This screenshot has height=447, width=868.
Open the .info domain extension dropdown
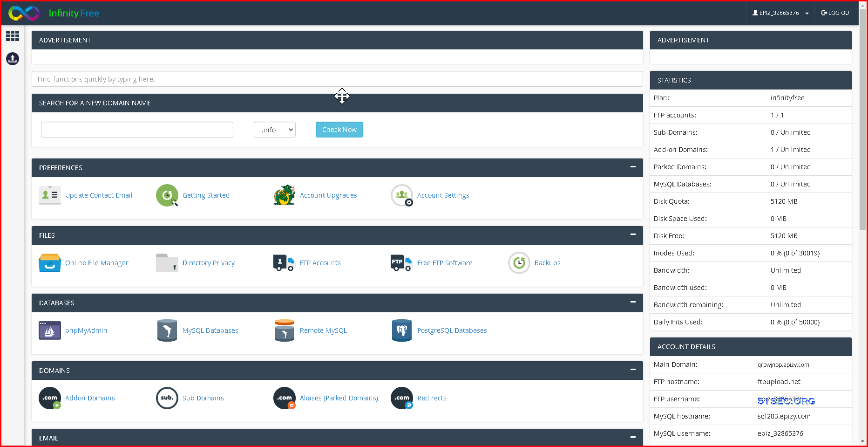[275, 130]
